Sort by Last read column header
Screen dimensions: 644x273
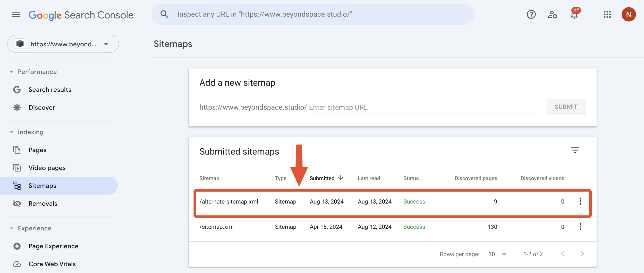coord(369,178)
